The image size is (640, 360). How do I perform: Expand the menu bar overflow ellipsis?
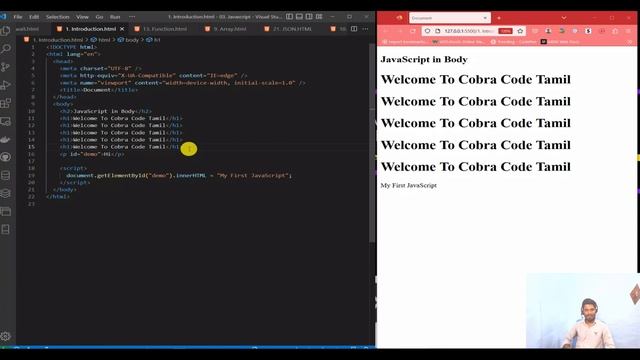click(x=132, y=17)
